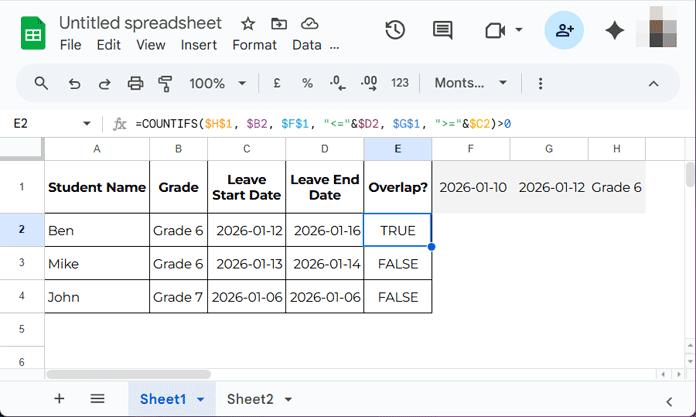Open version history clock icon
696x417 pixels.
(x=395, y=30)
